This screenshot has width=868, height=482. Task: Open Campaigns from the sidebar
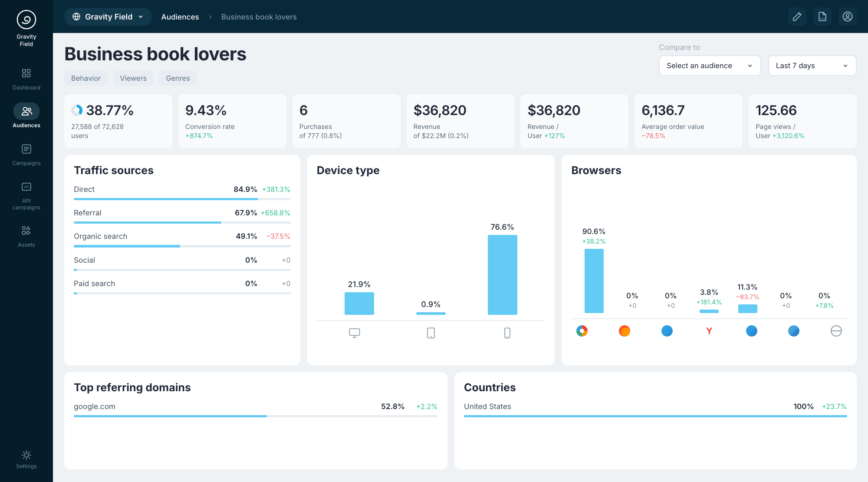[26, 149]
